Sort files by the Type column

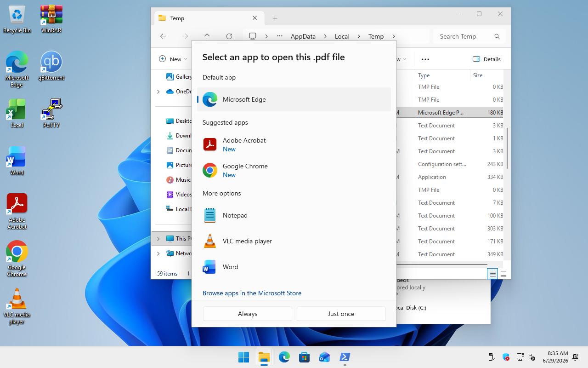442,75
